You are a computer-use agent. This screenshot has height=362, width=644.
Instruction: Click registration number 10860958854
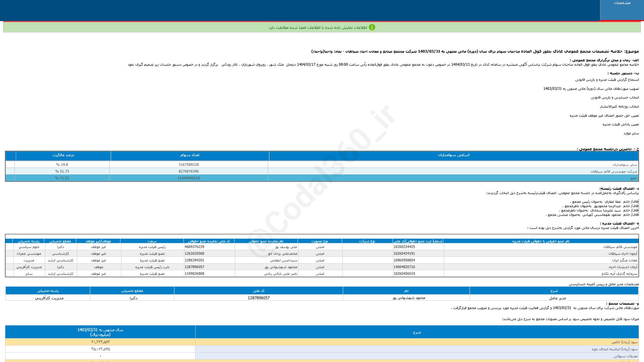click(x=404, y=260)
